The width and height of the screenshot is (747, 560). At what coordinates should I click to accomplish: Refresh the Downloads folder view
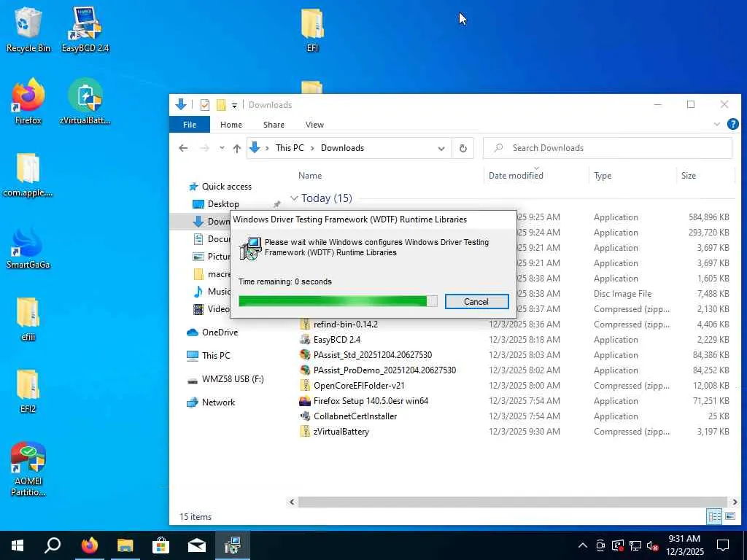462,148
